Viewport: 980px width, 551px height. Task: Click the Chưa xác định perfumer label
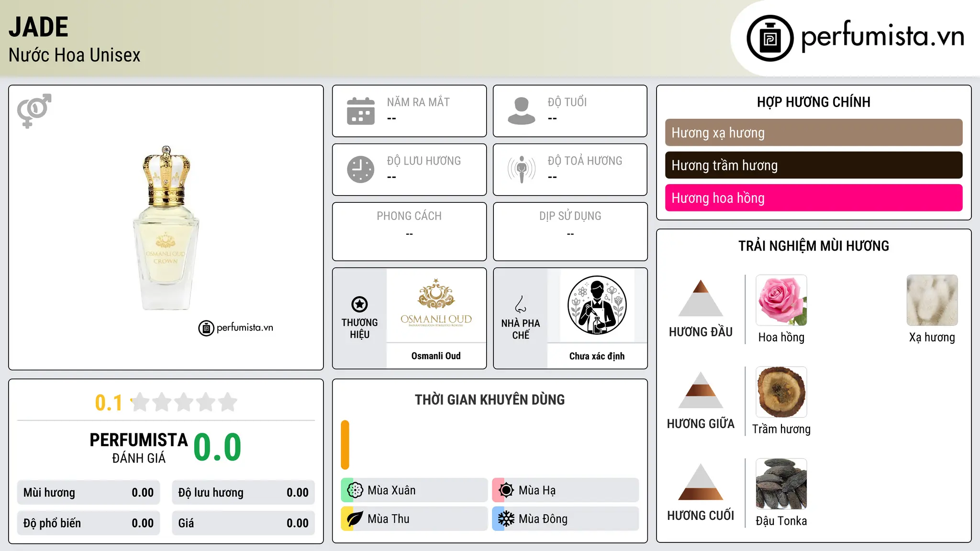point(597,356)
